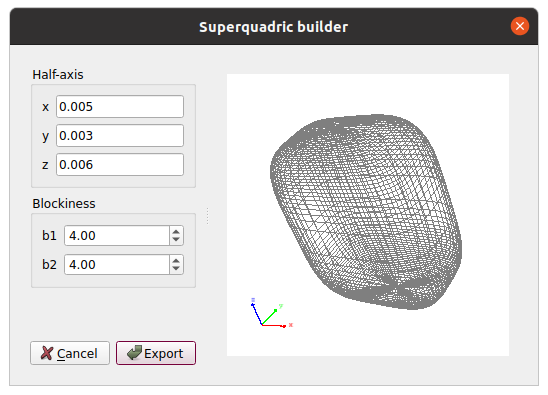Increase b2 blockiness with up arrow
Viewport: 548px width, 395px height.
176,261
